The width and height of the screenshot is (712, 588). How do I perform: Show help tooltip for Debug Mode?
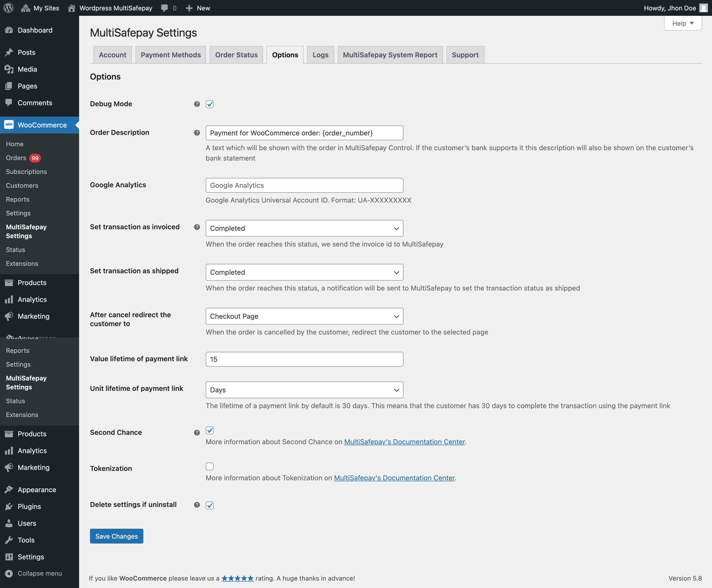197,104
